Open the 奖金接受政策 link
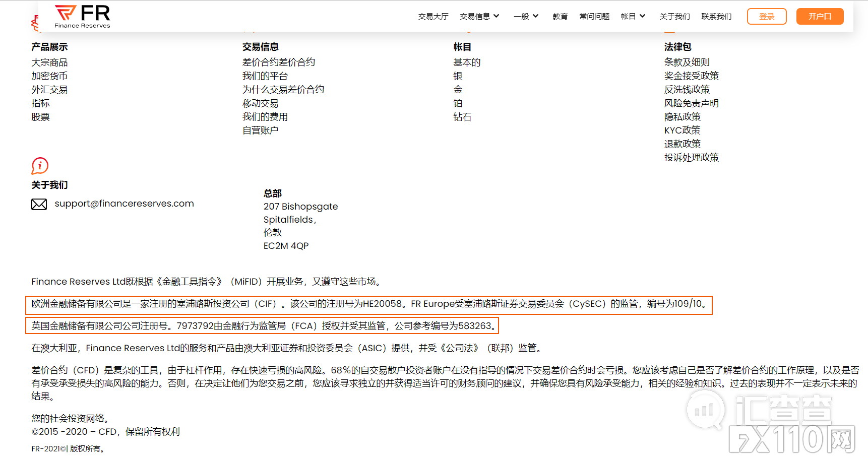Viewport: 868px width, 461px height. tap(691, 76)
